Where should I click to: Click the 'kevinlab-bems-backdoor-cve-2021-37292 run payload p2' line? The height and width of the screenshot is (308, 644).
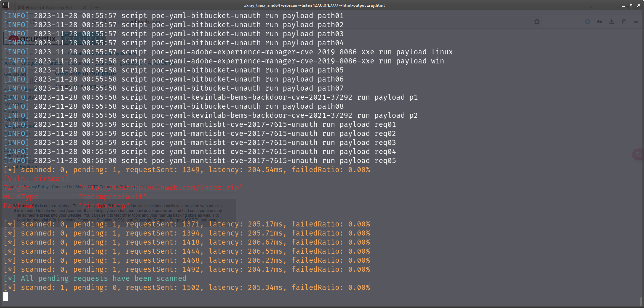[x=211, y=115]
